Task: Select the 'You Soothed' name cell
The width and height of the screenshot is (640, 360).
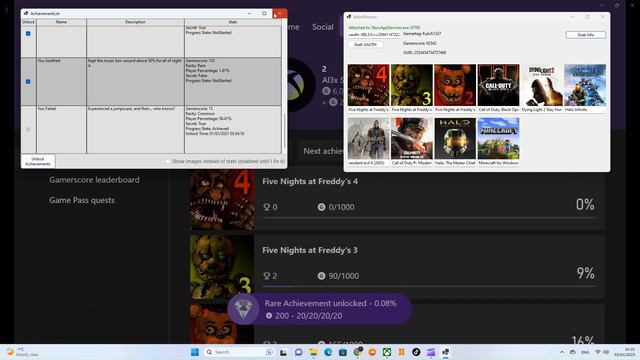Action: [x=61, y=81]
